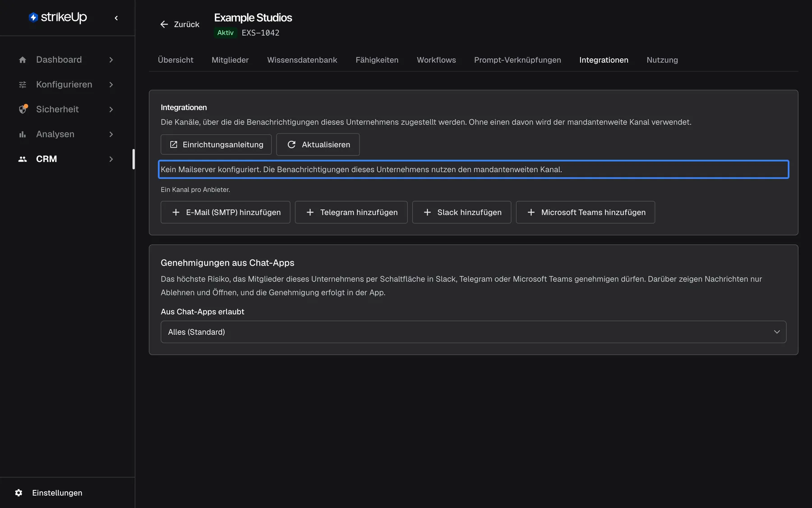Expand the Konfigurieren submenu chevron

(111, 84)
